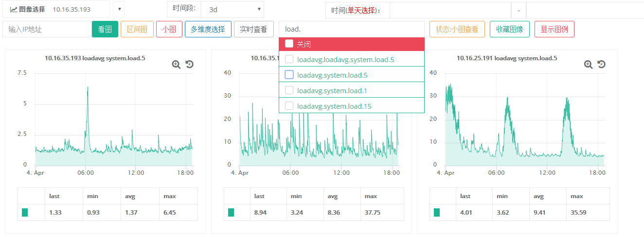This screenshot has height=237, width=644.
Task: Click the 状态:小图查看 button
Action: (457, 29)
